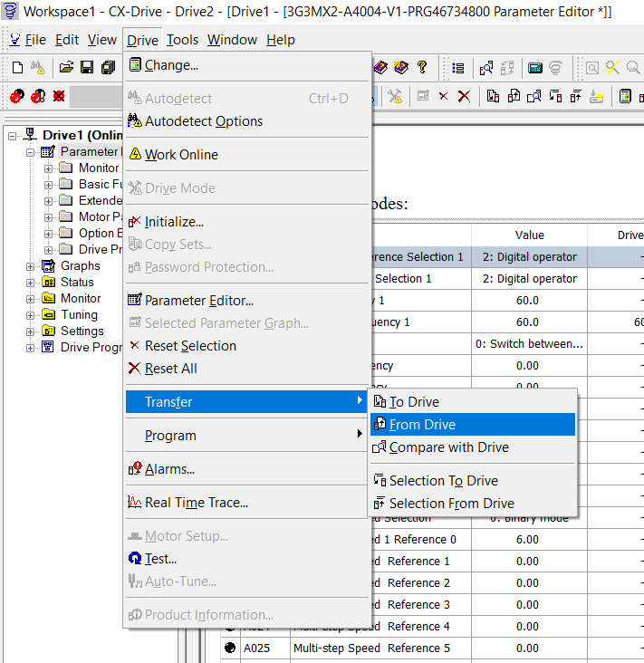The width and height of the screenshot is (644, 663).
Task: Click the large red X Reset All toolbar icon
Action: pyautogui.click(x=464, y=96)
